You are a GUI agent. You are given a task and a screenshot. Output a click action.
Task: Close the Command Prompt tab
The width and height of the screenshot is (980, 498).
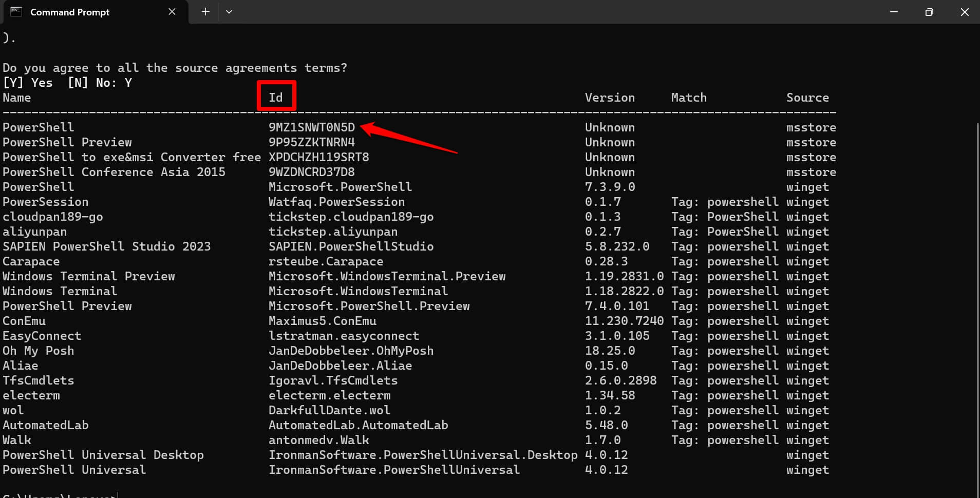tap(172, 12)
